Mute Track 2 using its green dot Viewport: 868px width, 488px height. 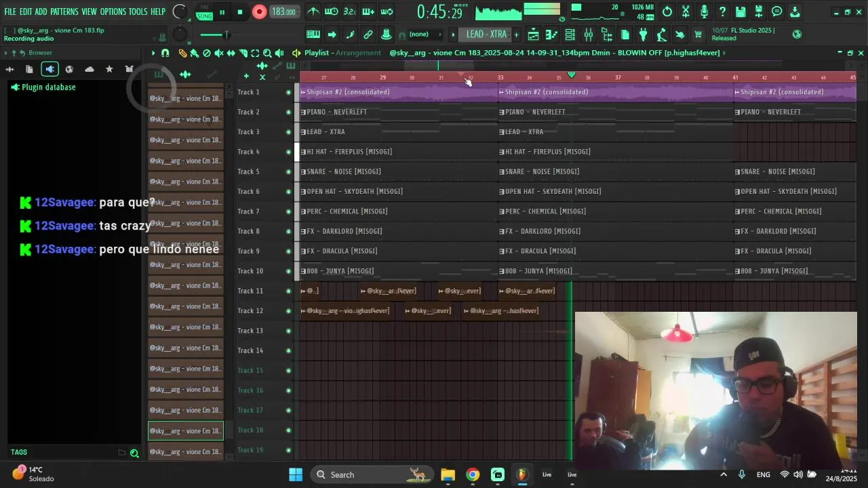288,112
